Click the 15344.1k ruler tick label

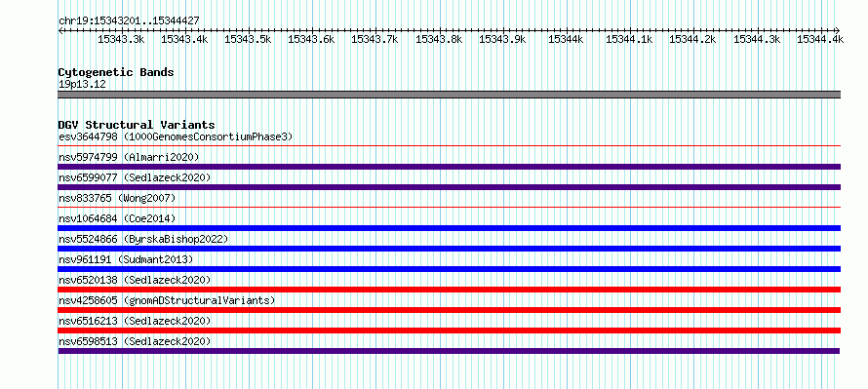pyautogui.click(x=629, y=39)
